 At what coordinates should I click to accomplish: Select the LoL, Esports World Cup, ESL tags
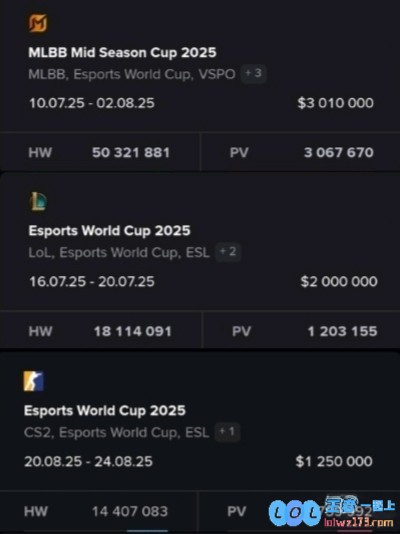click(x=119, y=253)
